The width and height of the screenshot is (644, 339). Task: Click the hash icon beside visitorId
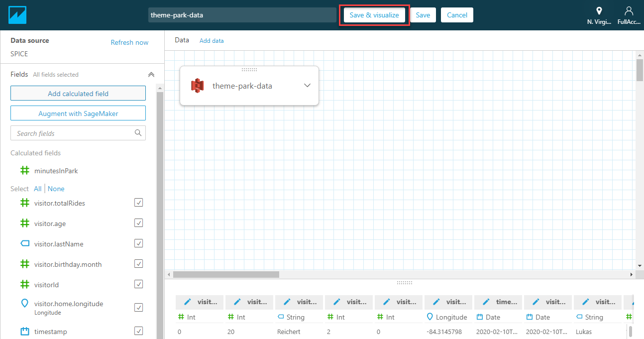pos(24,285)
